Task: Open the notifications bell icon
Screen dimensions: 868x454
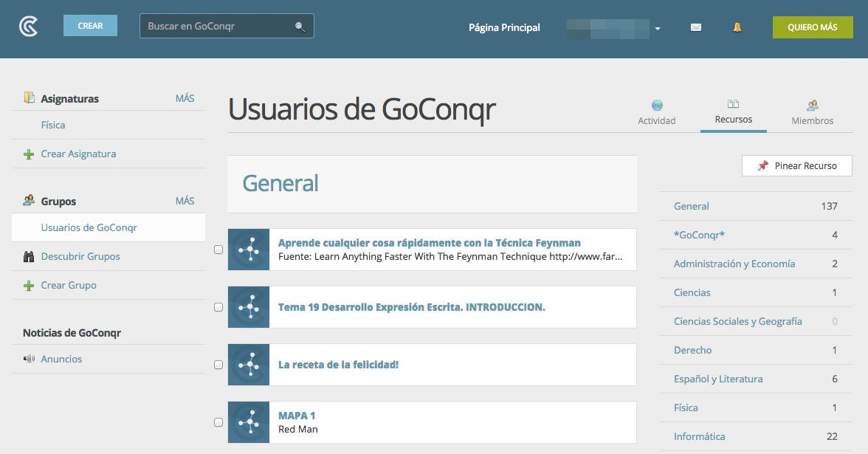Action: click(x=737, y=27)
